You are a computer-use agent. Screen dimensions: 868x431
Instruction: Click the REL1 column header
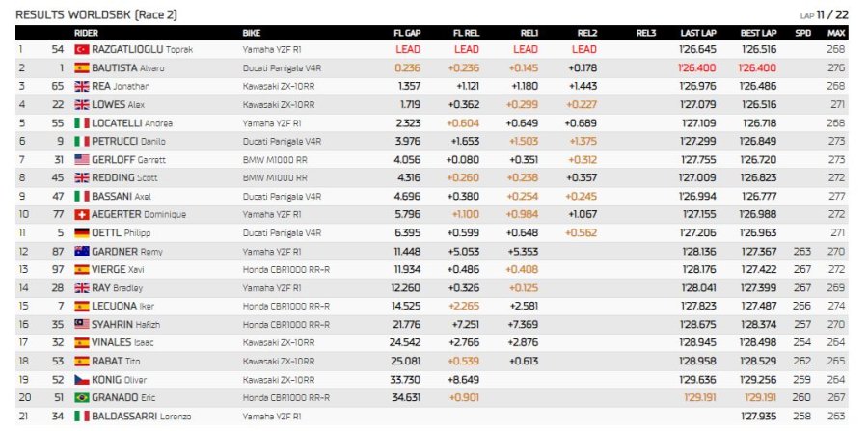pyautogui.click(x=529, y=33)
